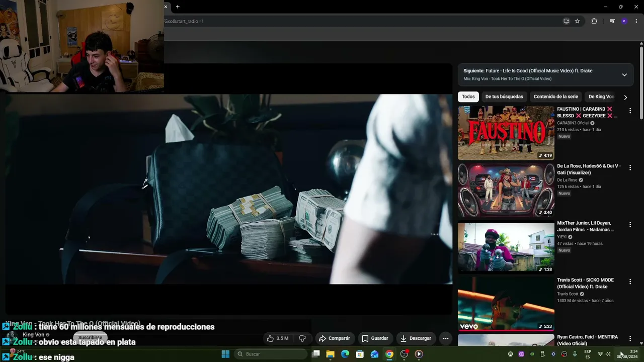The height and width of the screenshot is (362, 644).
Task: Open the media controls icon in Chrome toolbar
Action: click(x=612, y=21)
